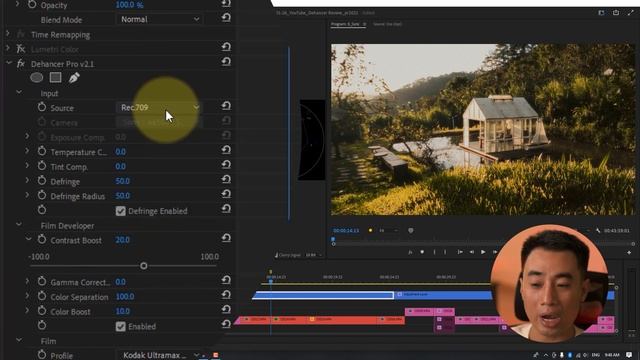Viewport: 640px width, 360px height.
Task: Select the pen mask tool under Dehancer
Action: point(74,78)
